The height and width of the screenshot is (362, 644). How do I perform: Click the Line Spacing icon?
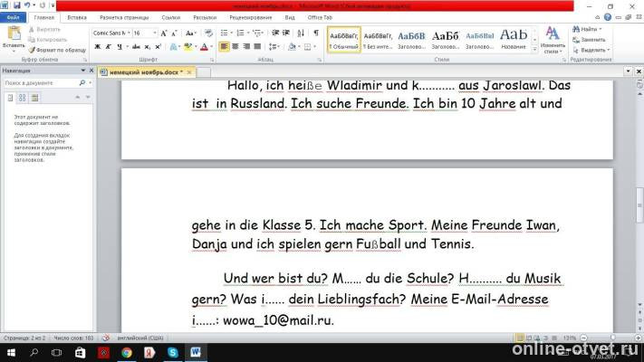tap(273, 47)
